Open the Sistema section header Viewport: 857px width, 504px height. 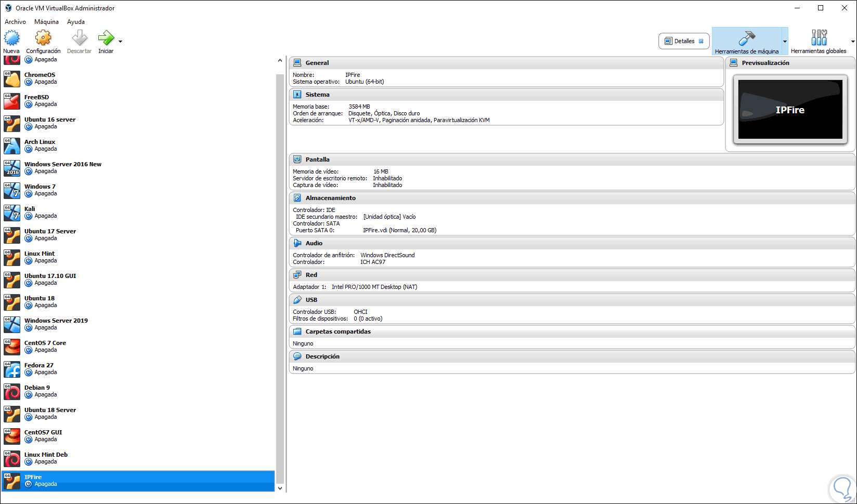(x=507, y=95)
